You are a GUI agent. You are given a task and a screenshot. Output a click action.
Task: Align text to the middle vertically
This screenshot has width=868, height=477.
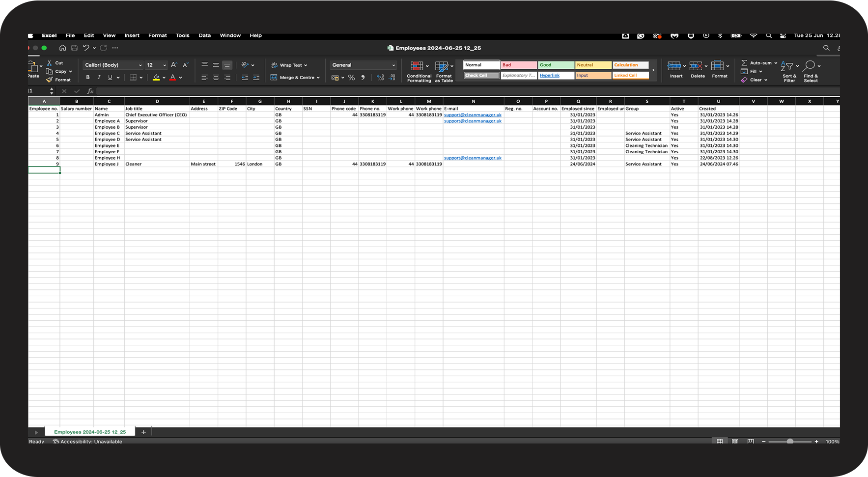(216, 65)
